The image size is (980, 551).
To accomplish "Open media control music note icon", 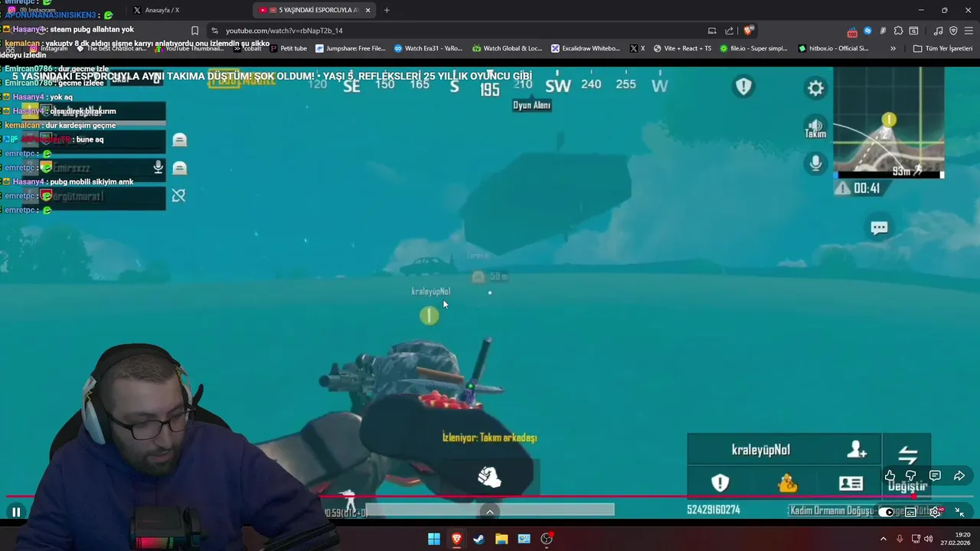I will coord(939,31).
